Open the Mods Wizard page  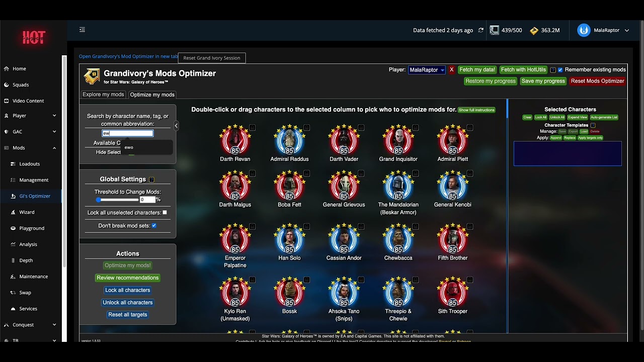27,212
